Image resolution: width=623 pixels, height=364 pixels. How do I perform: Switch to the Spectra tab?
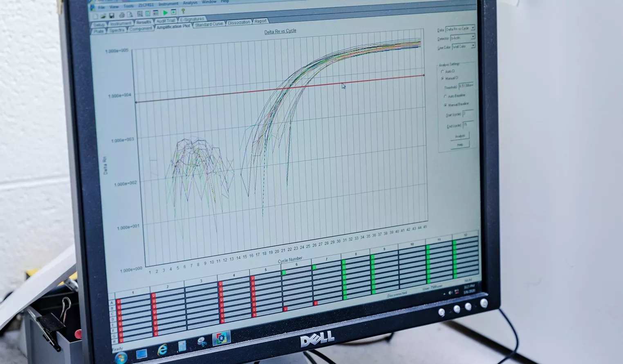pyautogui.click(x=117, y=30)
